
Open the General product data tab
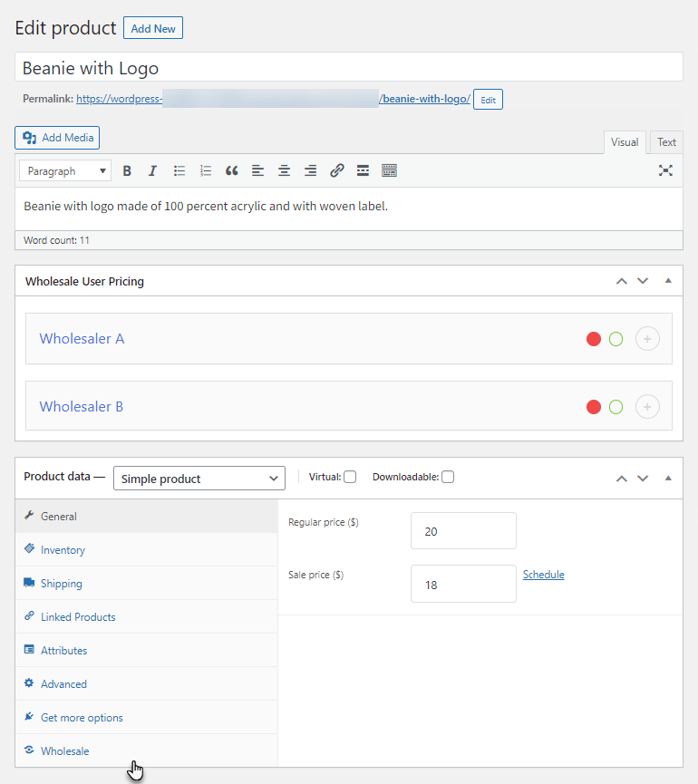click(147, 516)
